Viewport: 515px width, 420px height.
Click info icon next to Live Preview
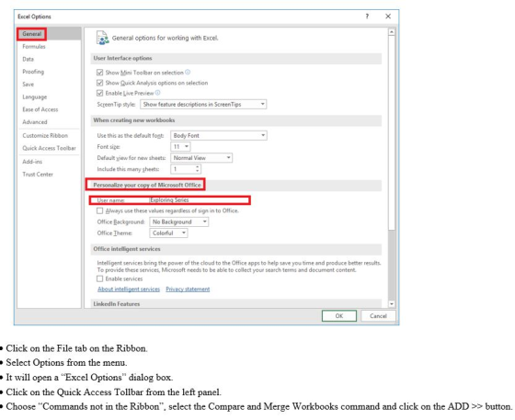pyautogui.click(x=157, y=93)
